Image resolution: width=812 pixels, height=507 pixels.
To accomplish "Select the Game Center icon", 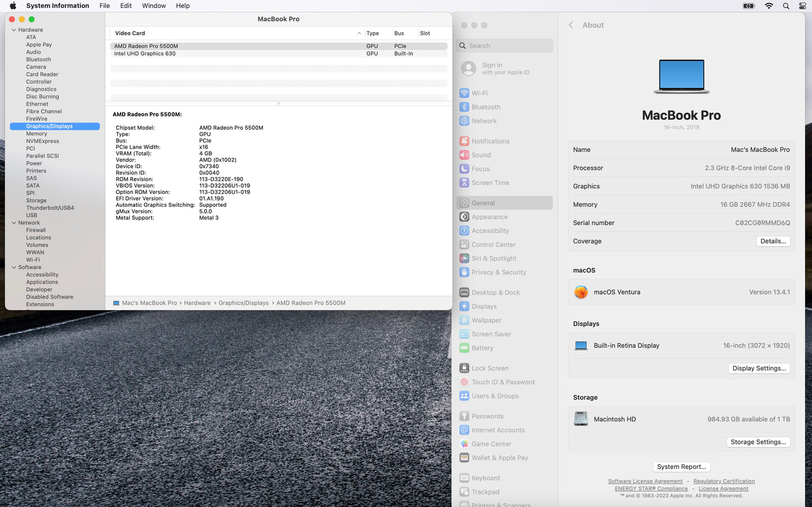I will (x=464, y=444).
